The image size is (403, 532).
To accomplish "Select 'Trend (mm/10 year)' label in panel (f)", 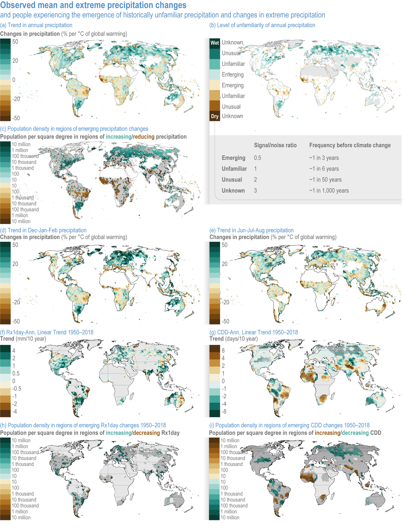I will (x=23, y=339).
